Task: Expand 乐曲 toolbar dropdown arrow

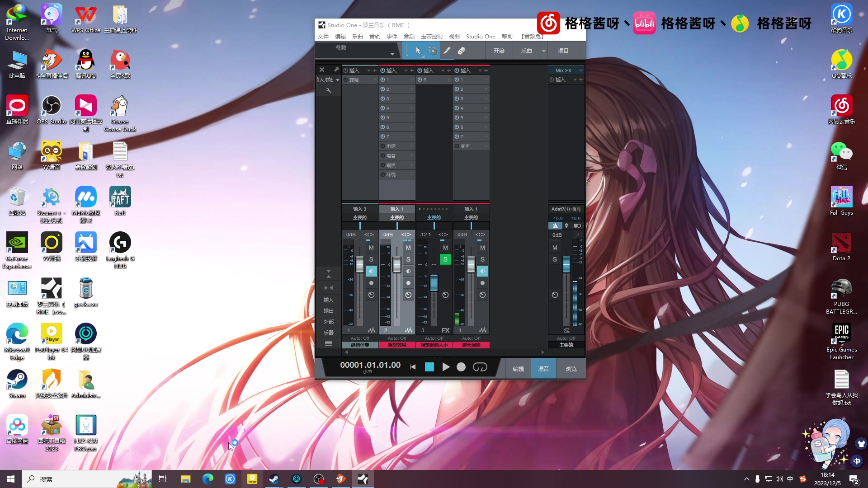Action: pyautogui.click(x=544, y=51)
